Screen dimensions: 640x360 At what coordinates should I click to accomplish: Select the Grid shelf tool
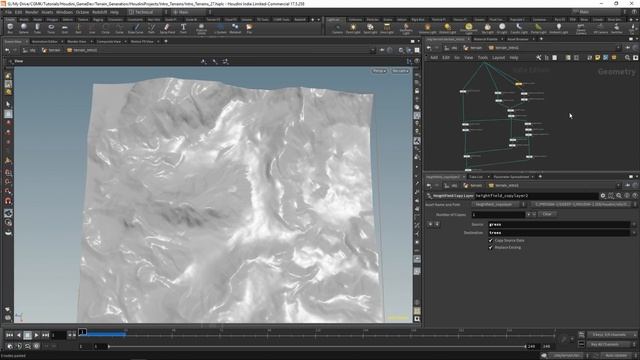point(64,28)
